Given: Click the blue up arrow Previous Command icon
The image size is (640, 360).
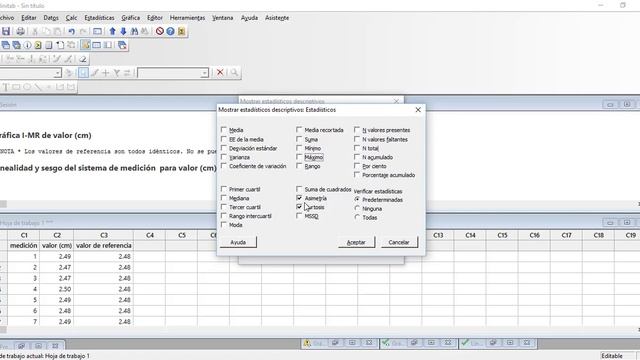Looking at the screenshot, I should tap(112, 31).
